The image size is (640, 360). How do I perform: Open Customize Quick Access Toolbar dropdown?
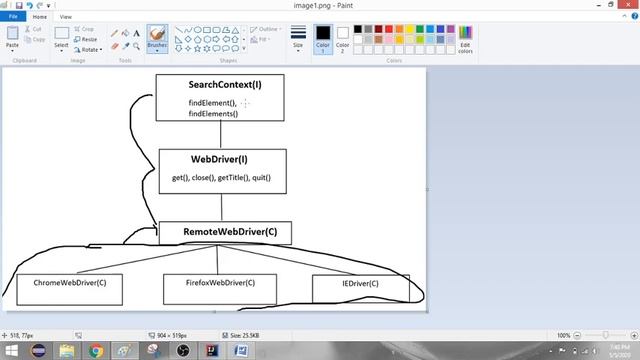coord(48,6)
